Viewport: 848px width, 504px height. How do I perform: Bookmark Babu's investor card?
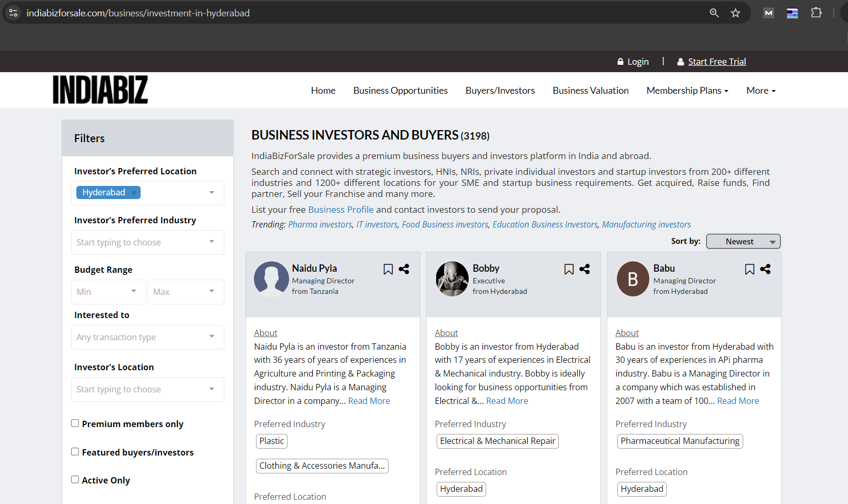tap(750, 269)
